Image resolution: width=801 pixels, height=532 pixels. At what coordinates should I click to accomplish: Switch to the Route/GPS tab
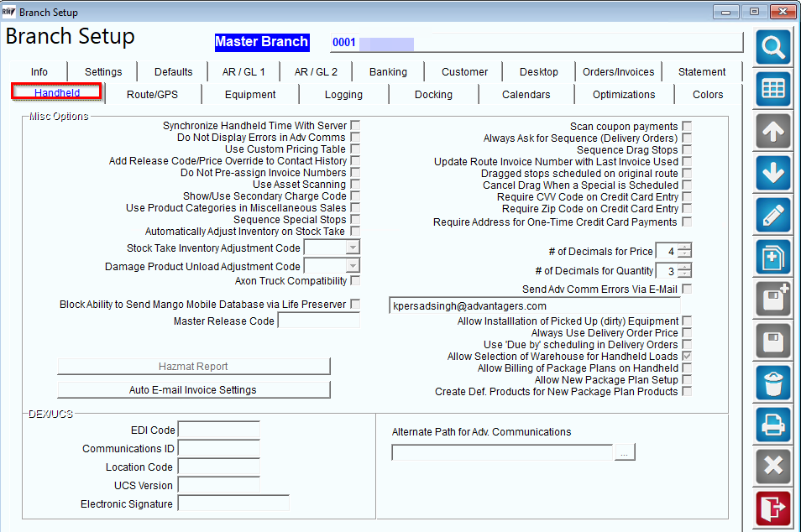(x=152, y=95)
